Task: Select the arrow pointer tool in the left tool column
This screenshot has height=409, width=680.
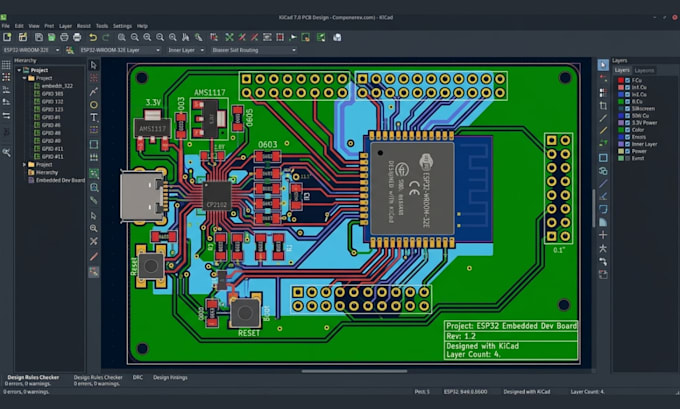Action: [x=94, y=65]
